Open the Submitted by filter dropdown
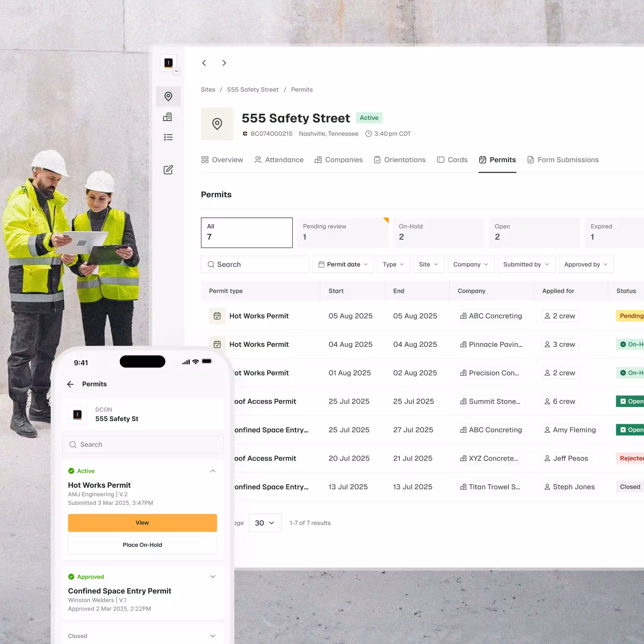The width and height of the screenshot is (644, 644). click(526, 264)
